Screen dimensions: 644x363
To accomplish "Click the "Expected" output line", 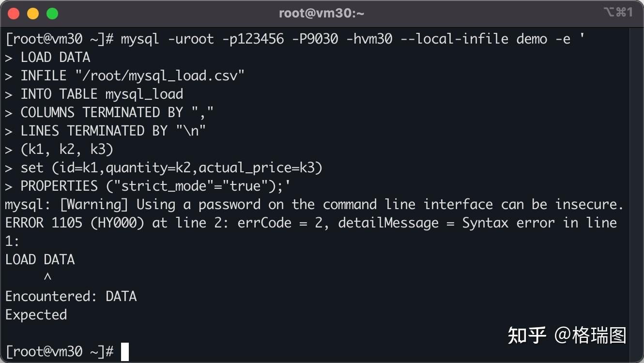I will pyautogui.click(x=36, y=315).
